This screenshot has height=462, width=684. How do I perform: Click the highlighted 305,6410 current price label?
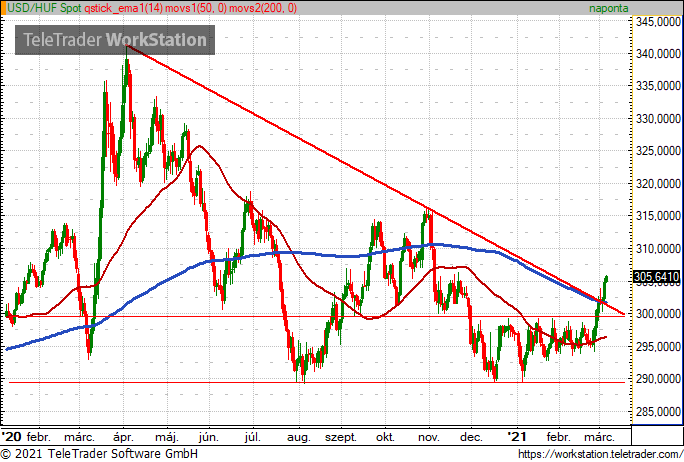(657, 277)
